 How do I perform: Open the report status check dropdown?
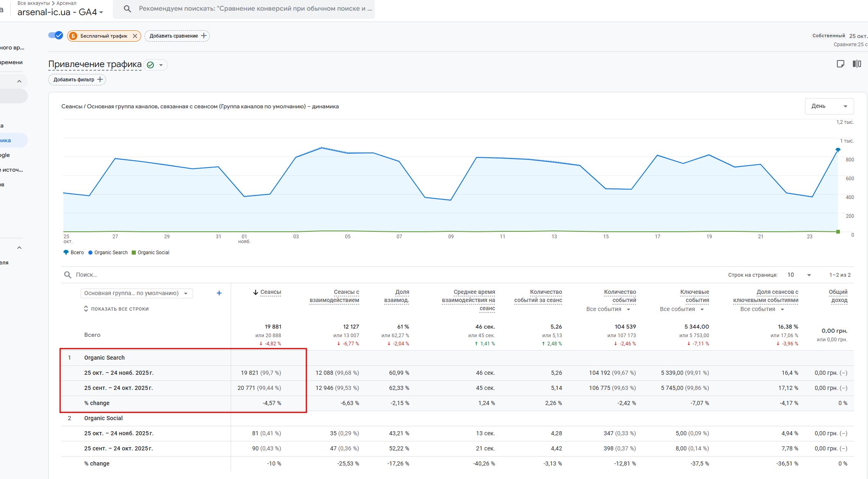156,65
